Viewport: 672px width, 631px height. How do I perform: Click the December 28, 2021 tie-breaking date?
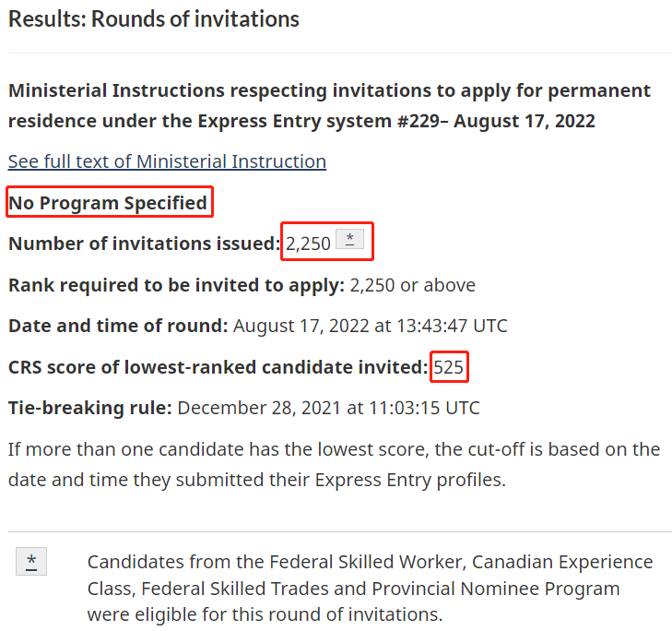click(x=329, y=408)
